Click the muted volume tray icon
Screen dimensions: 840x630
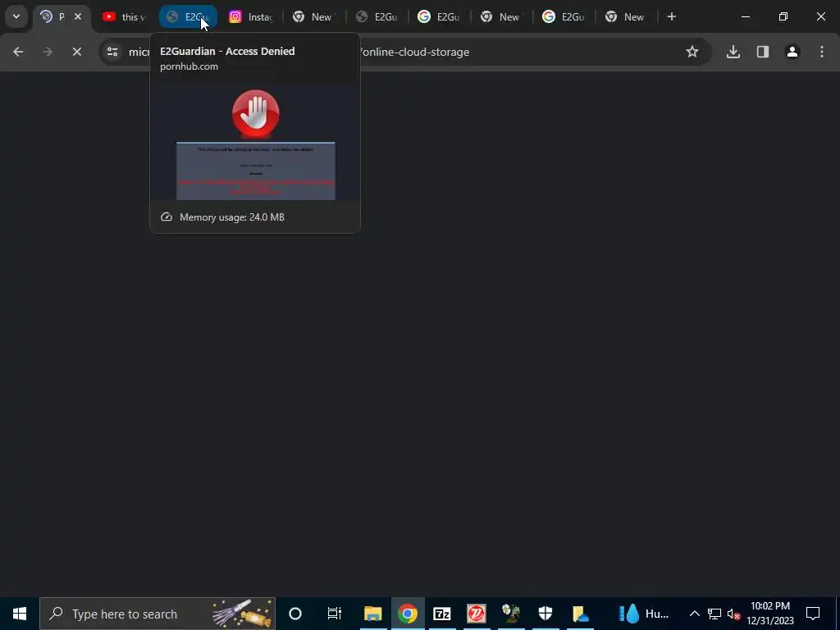(x=733, y=614)
